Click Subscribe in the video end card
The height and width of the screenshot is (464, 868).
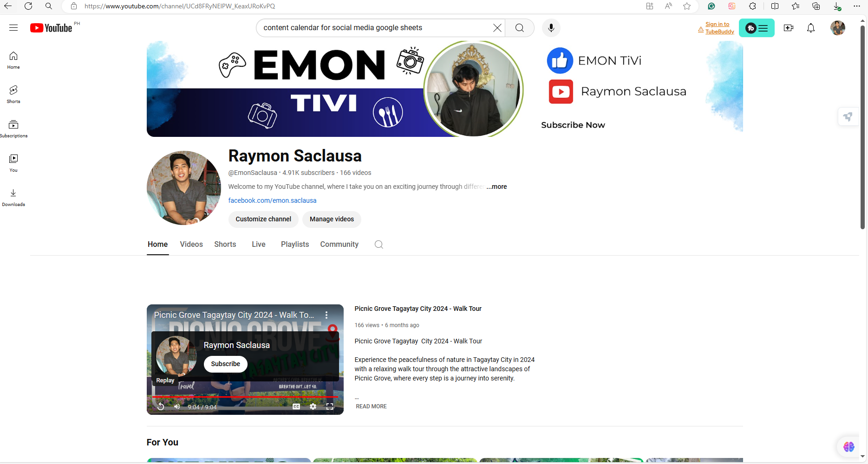pos(226,364)
